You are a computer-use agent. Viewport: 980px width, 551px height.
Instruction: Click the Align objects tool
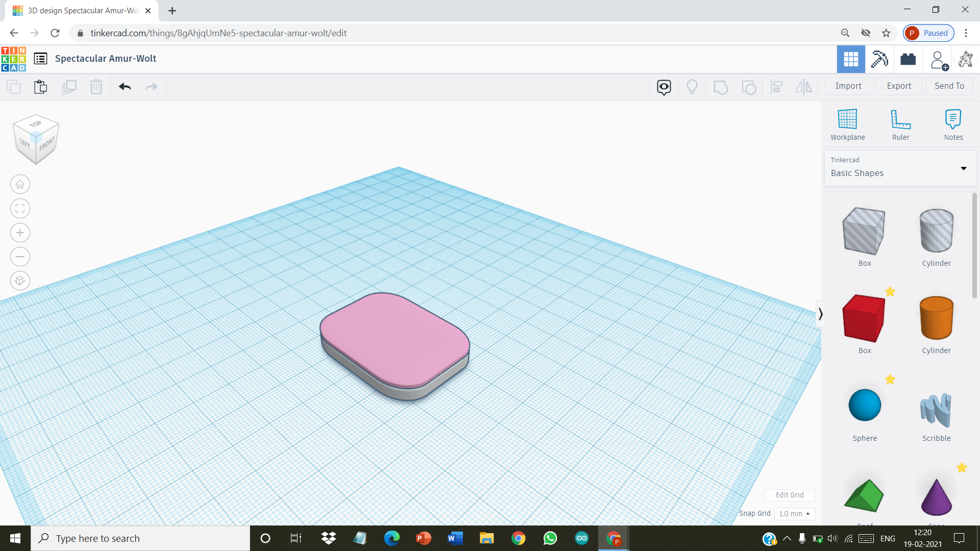777,86
